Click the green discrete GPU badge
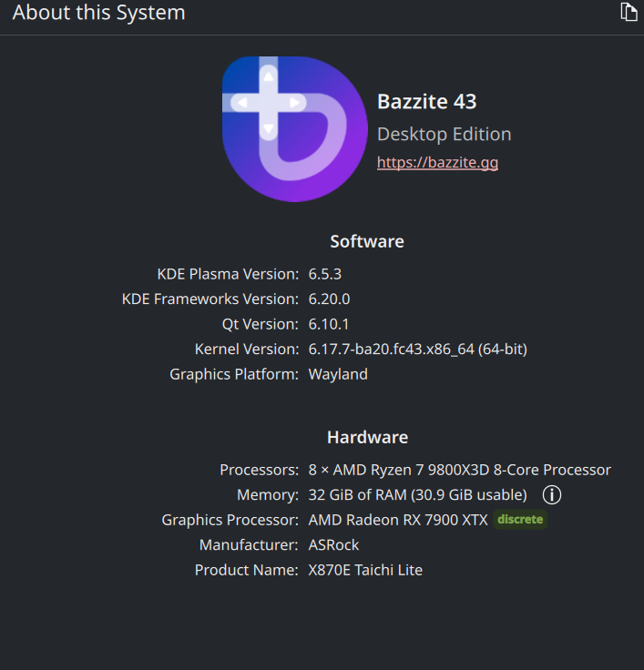This screenshot has width=644, height=670. [x=520, y=520]
